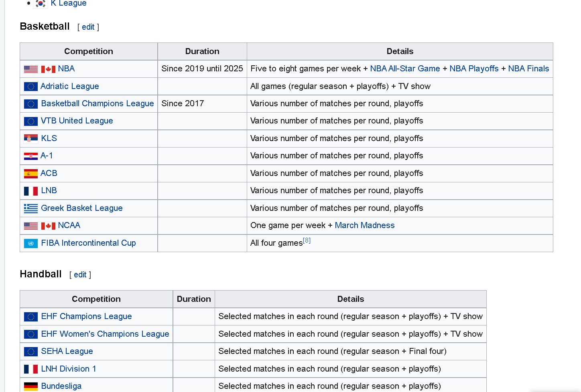Edit the Basketball section
This screenshot has height=392, width=581.
click(88, 27)
